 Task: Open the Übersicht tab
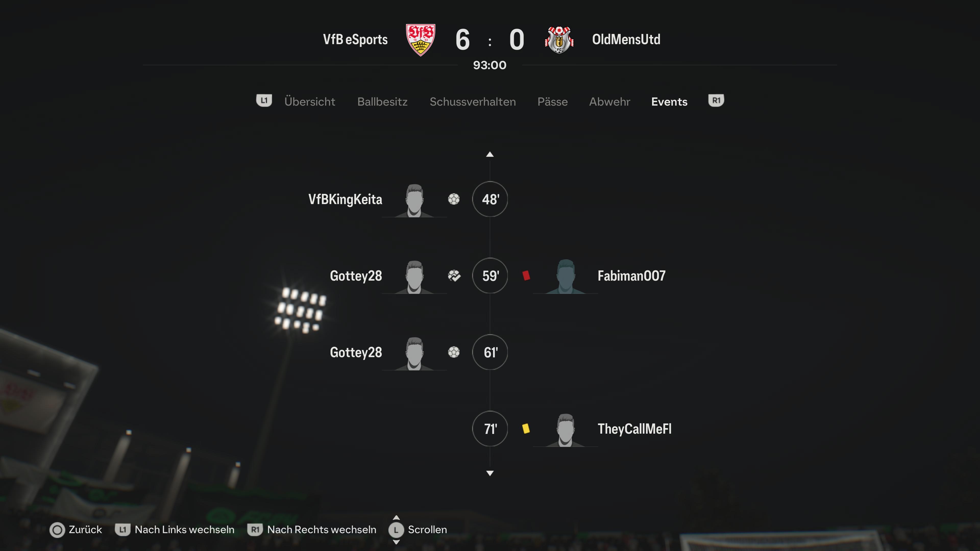point(310,102)
